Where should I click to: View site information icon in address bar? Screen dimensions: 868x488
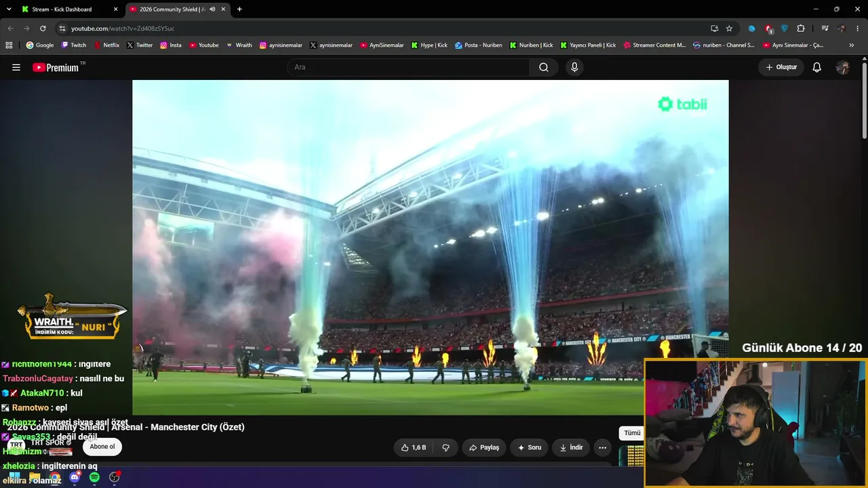[62, 28]
